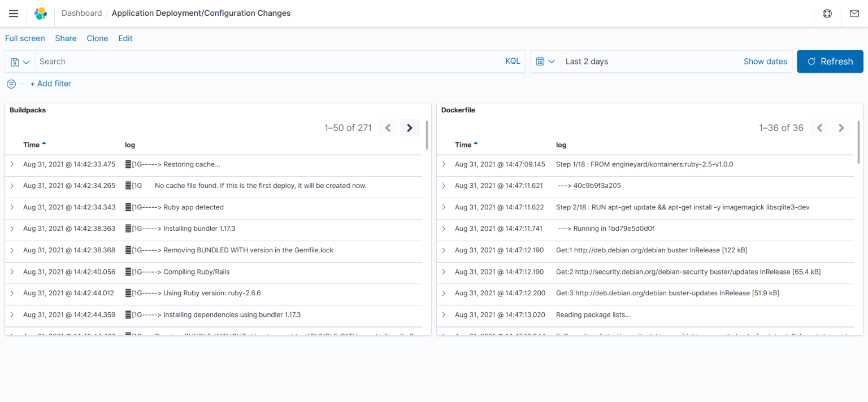This screenshot has width=868, height=402.
Task: Go to previous page in Buildpacks panel
Action: point(388,128)
